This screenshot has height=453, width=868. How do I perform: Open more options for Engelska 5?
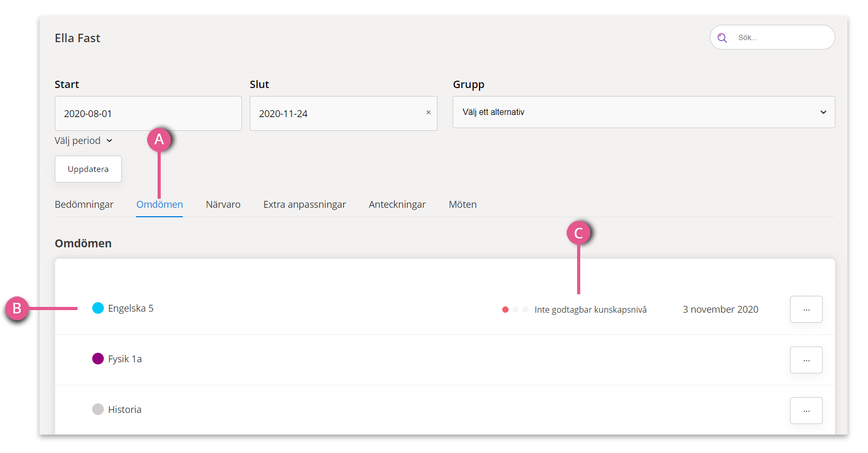pyautogui.click(x=806, y=309)
